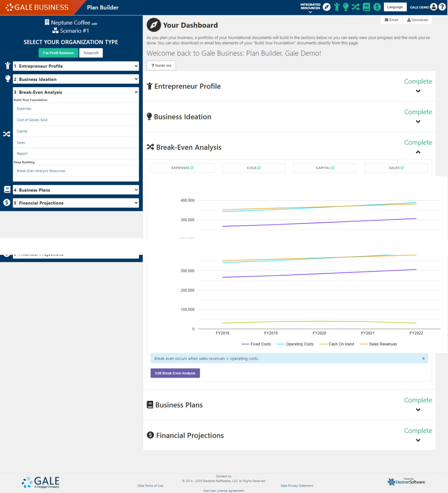448x493 pixels.
Task: Open Business Ideation lightbulb icon in top bar
Action: point(346,7)
